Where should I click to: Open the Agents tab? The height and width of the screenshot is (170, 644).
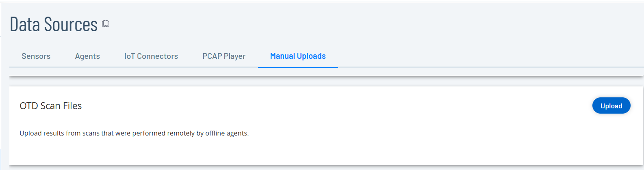click(x=87, y=56)
